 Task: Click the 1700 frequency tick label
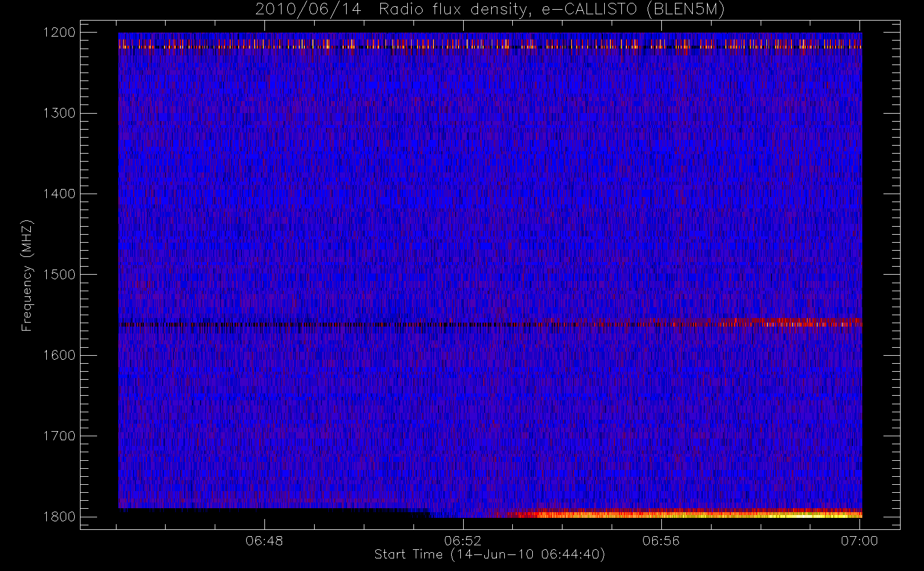(59, 436)
